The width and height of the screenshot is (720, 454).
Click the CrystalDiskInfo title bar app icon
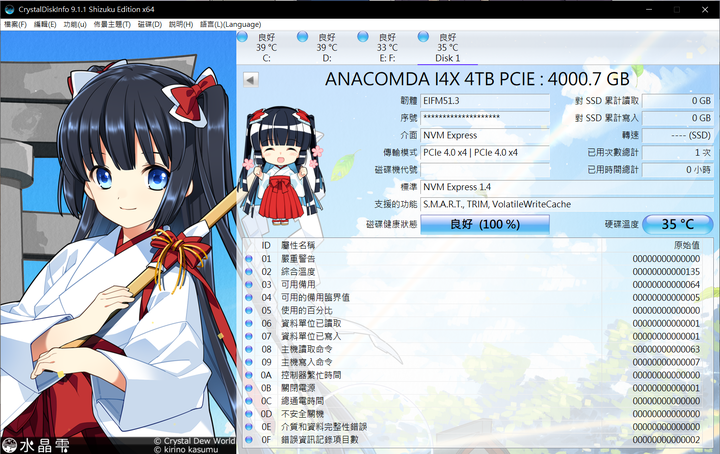(9, 9)
